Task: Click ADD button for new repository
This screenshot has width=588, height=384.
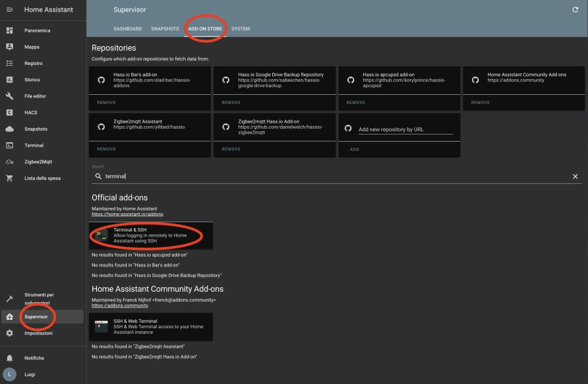Action: pyautogui.click(x=354, y=149)
